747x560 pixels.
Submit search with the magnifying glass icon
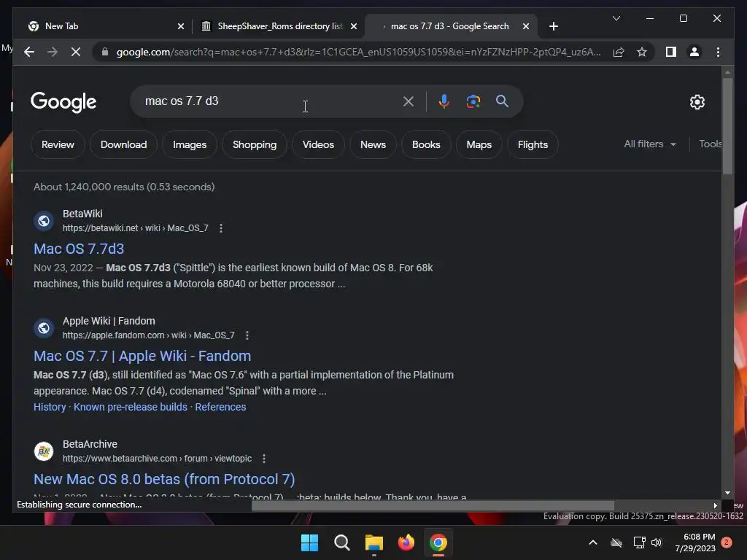[x=502, y=101]
